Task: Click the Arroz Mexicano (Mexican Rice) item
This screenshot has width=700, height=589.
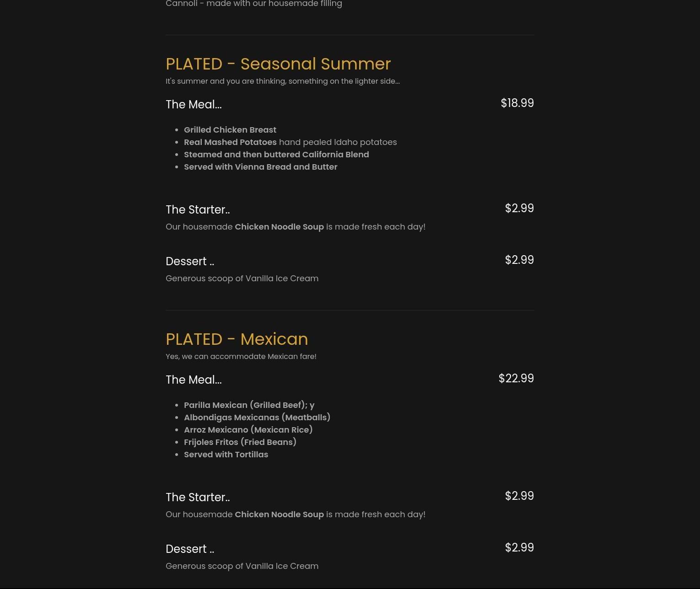Action: click(248, 430)
